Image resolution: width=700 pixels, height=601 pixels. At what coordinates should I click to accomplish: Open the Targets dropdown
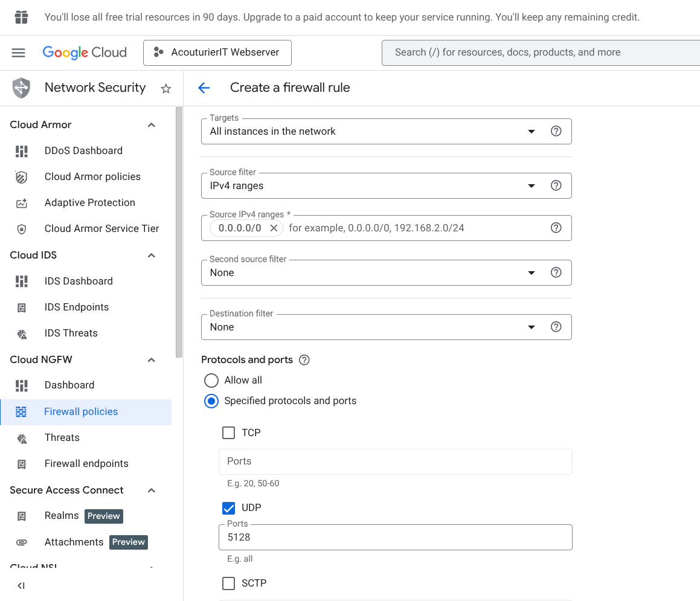[x=531, y=131]
